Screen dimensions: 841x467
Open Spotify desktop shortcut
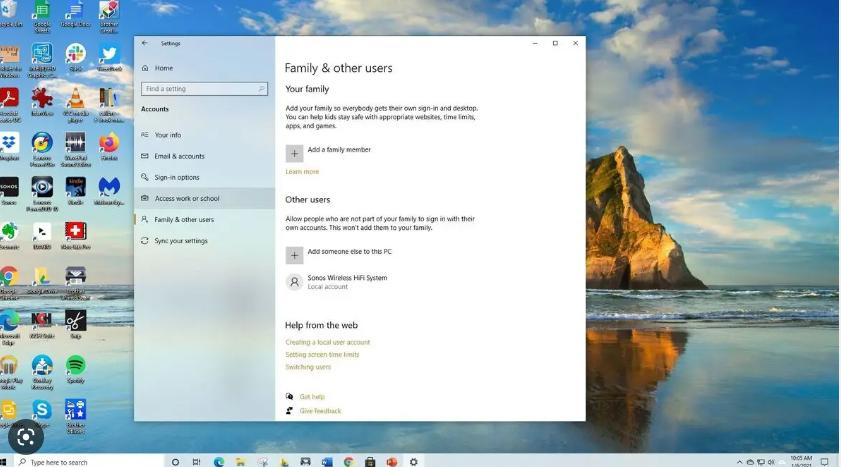click(x=76, y=369)
